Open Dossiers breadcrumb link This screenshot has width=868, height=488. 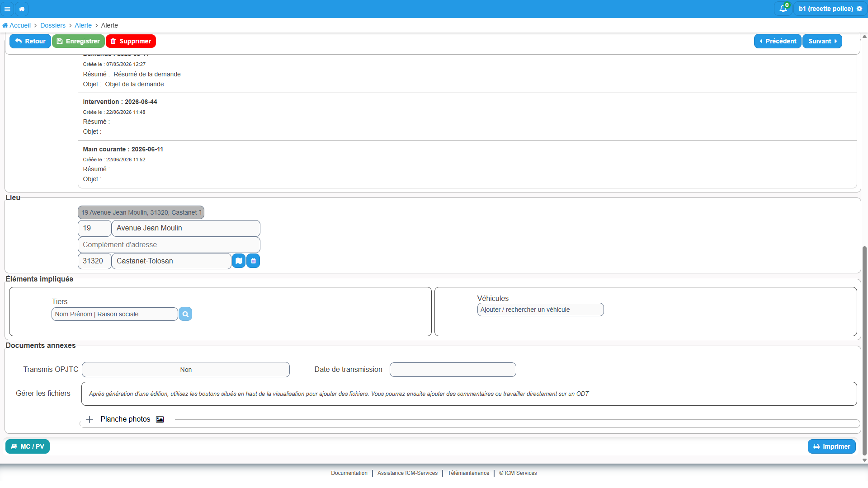(53, 25)
